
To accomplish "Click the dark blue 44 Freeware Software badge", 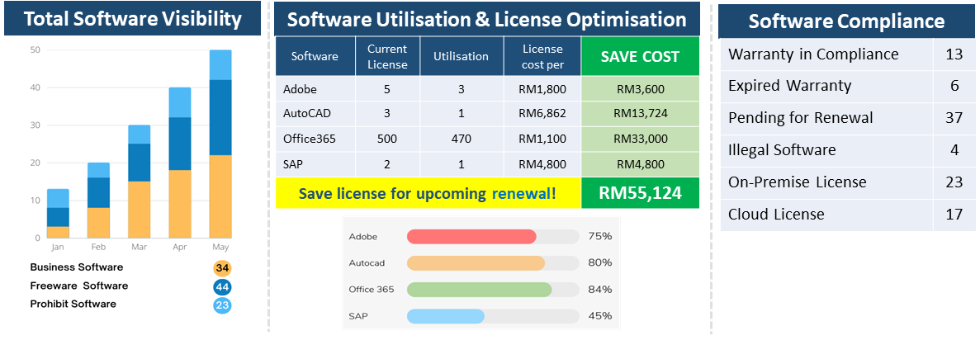I will (x=222, y=287).
